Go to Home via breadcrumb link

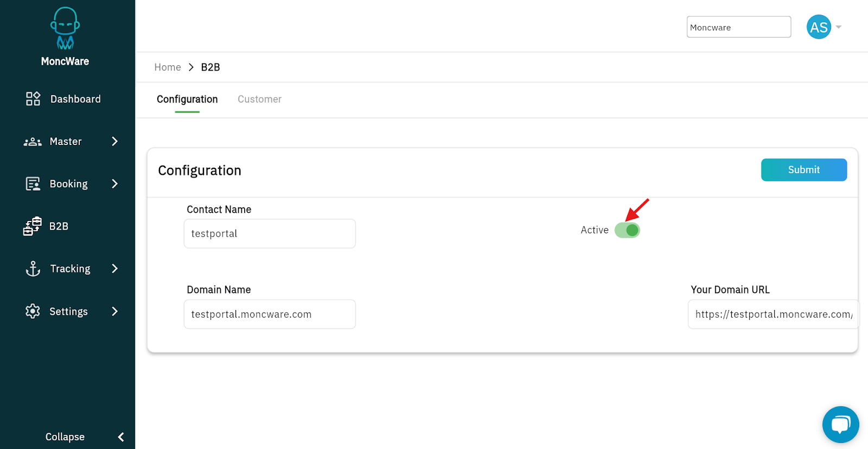[x=168, y=67]
